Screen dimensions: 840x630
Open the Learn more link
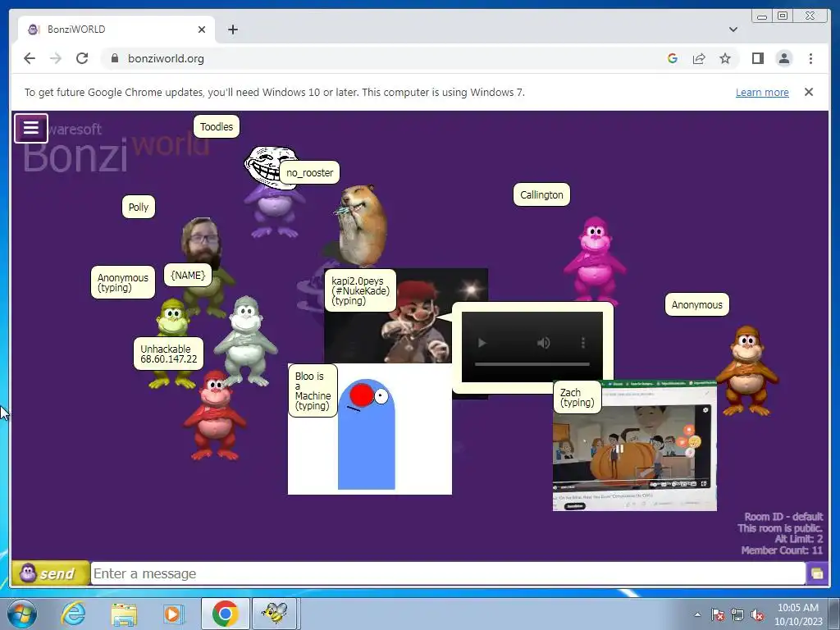tap(762, 92)
